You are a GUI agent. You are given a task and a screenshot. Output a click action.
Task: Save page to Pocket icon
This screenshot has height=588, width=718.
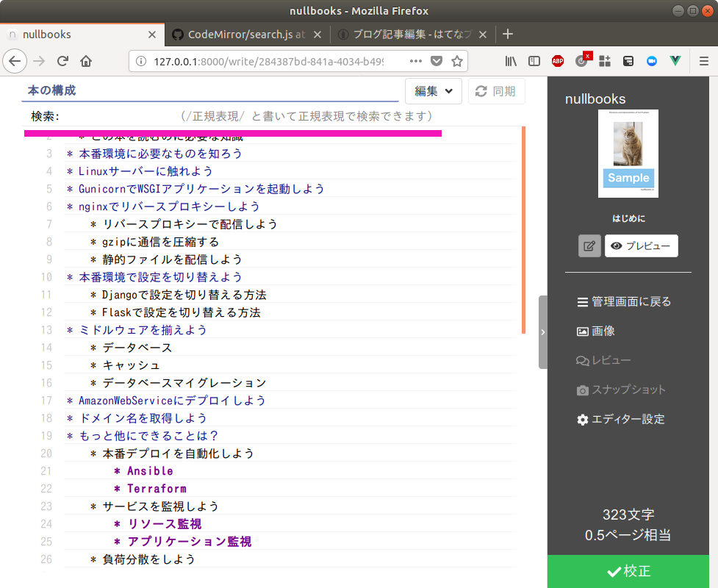tap(437, 61)
